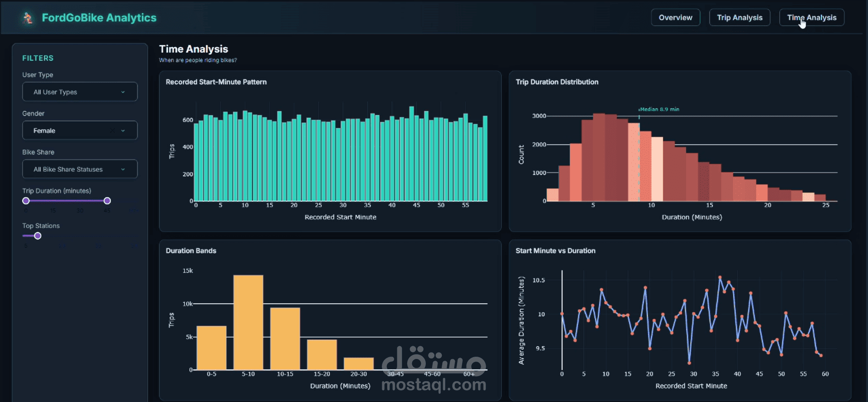Click the FordGoBike cyclist logo icon
Viewport: 868px width, 402px height.
[x=28, y=18]
